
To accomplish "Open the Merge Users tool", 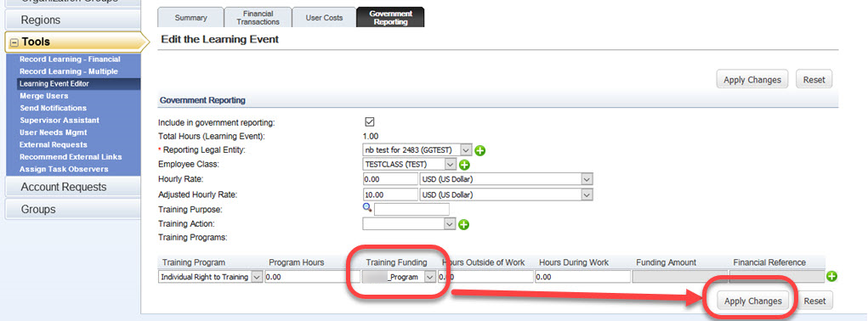I will (x=43, y=96).
